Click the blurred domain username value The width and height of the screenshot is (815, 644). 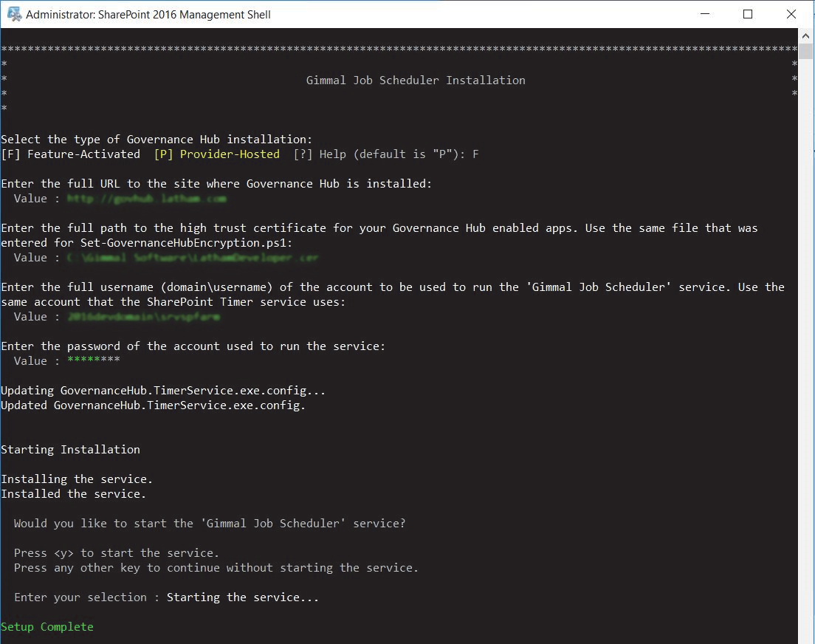coord(143,317)
